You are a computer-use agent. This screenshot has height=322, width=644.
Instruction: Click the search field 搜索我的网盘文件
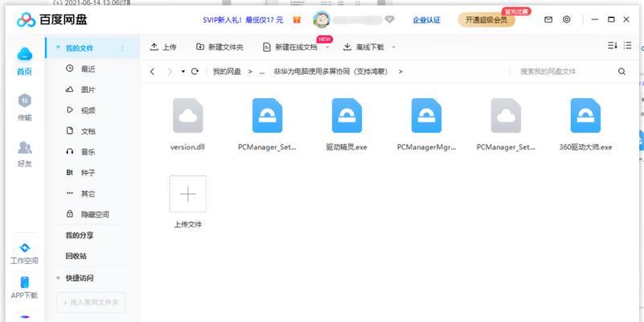tap(563, 72)
